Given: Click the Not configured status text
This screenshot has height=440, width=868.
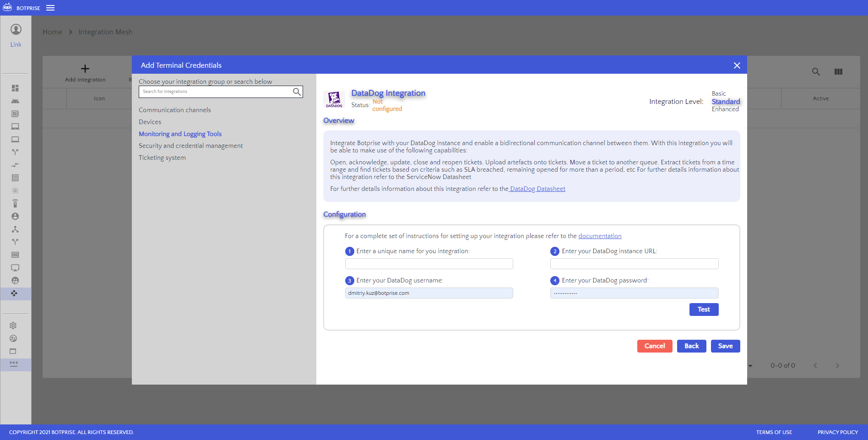Looking at the screenshot, I should coord(387,105).
